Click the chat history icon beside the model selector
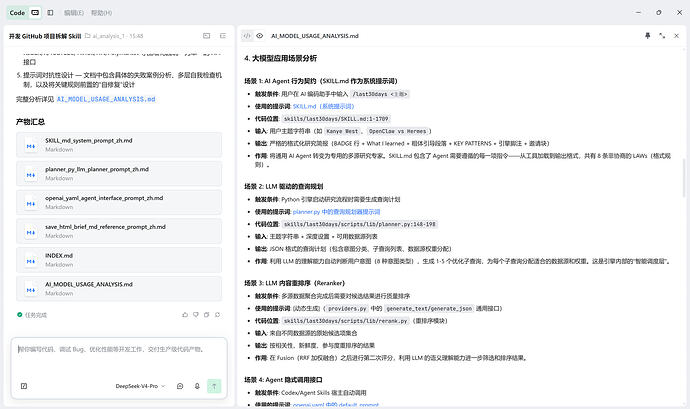The height and width of the screenshot is (409, 690). 180,386
